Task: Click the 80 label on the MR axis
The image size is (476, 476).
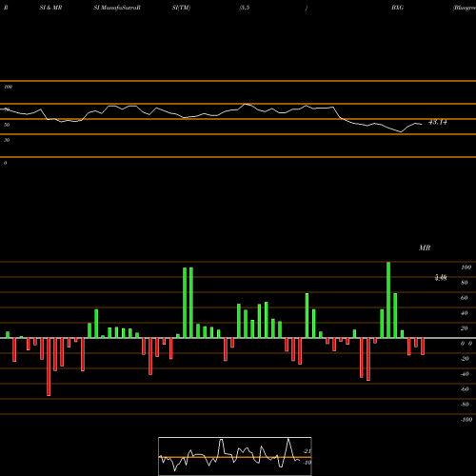Action: tap(465, 283)
